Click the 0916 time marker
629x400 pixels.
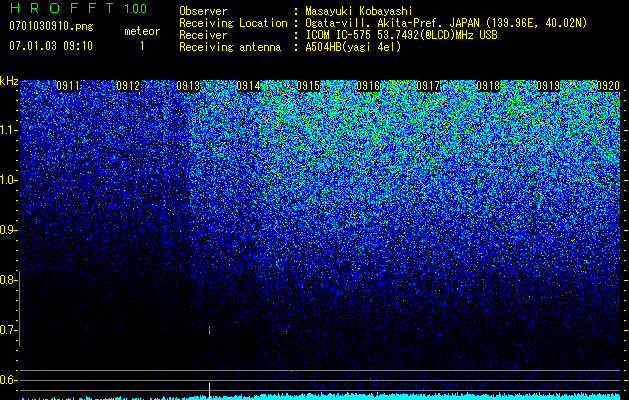pyautogui.click(x=368, y=86)
